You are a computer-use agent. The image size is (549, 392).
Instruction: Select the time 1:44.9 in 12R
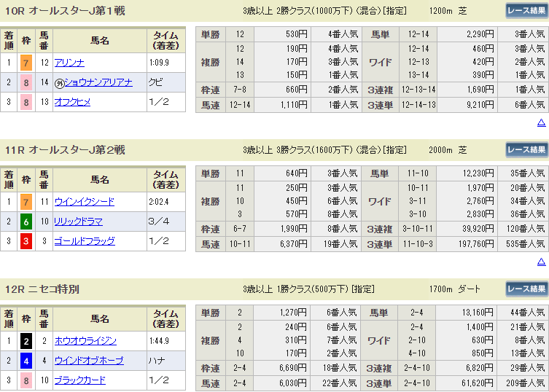159,340
